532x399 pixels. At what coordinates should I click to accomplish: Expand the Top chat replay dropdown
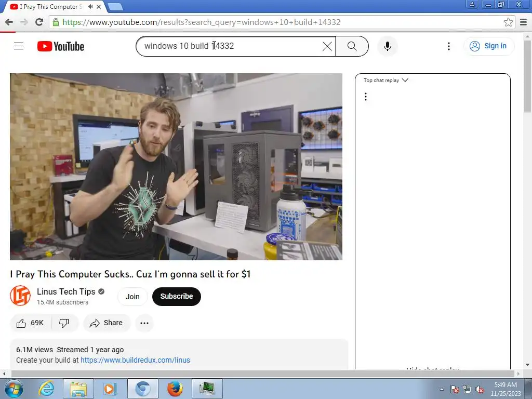tap(386, 81)
